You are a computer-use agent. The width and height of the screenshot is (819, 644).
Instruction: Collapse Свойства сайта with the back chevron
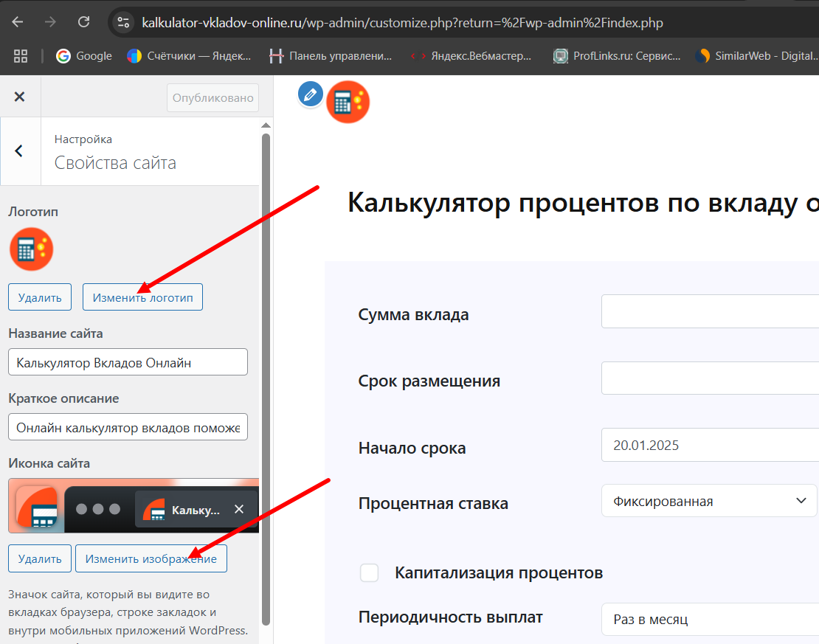(20, 151)
